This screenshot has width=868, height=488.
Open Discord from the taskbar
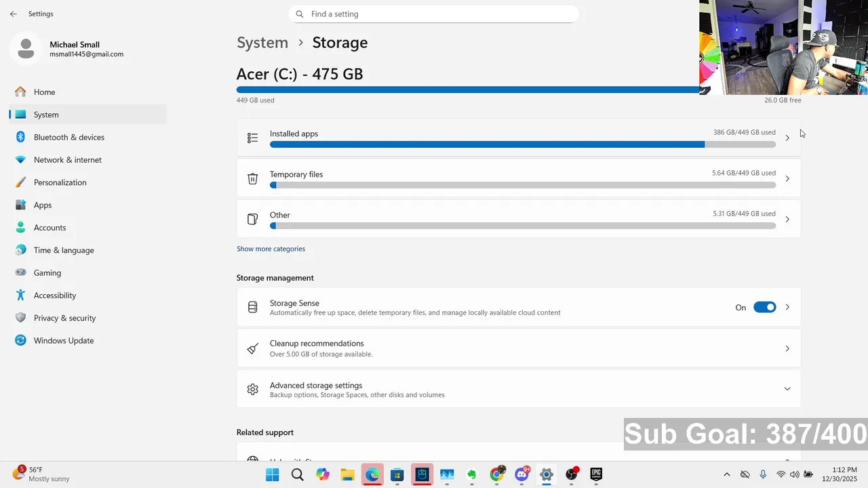tap(522, 474)
